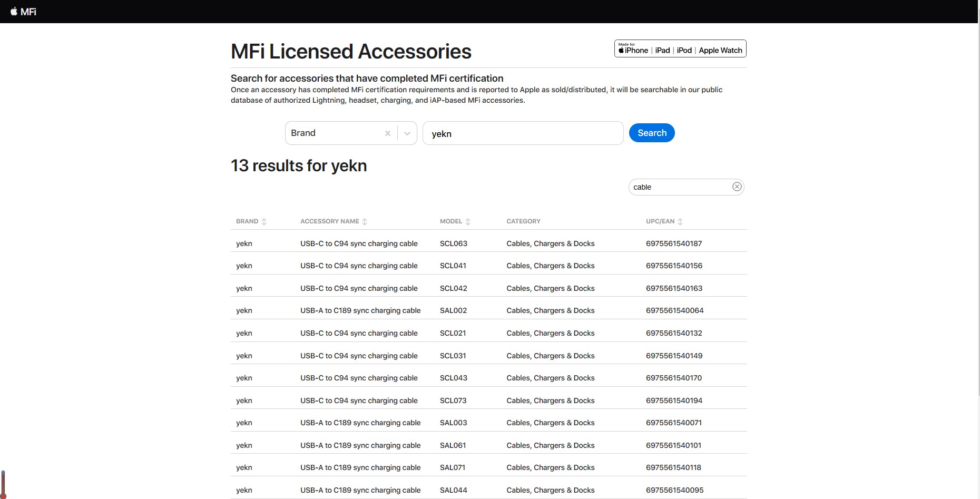Focus the search field containing yekn
Screen dimensions: 980x499
(523, 133)
